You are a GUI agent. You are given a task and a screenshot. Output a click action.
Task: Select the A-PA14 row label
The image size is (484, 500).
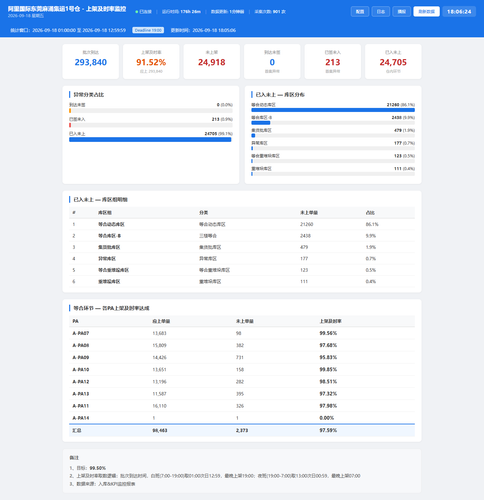(81, 418)
